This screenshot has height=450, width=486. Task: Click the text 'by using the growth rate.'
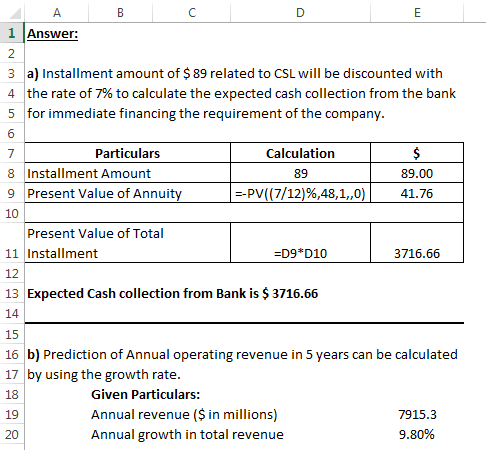104,375
